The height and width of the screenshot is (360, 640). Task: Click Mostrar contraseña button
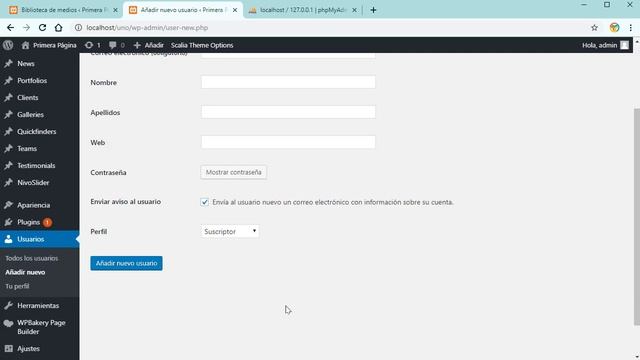point(233,172)
